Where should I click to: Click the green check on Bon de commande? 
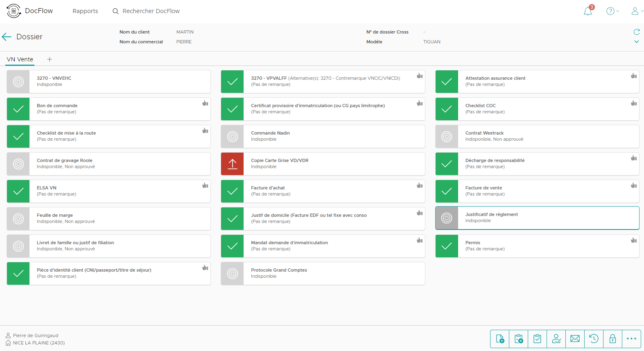[18, 109]
